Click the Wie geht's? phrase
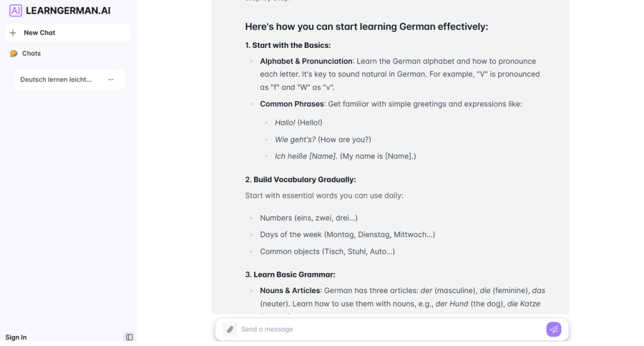The image size is (644, 346). [295, 140]
